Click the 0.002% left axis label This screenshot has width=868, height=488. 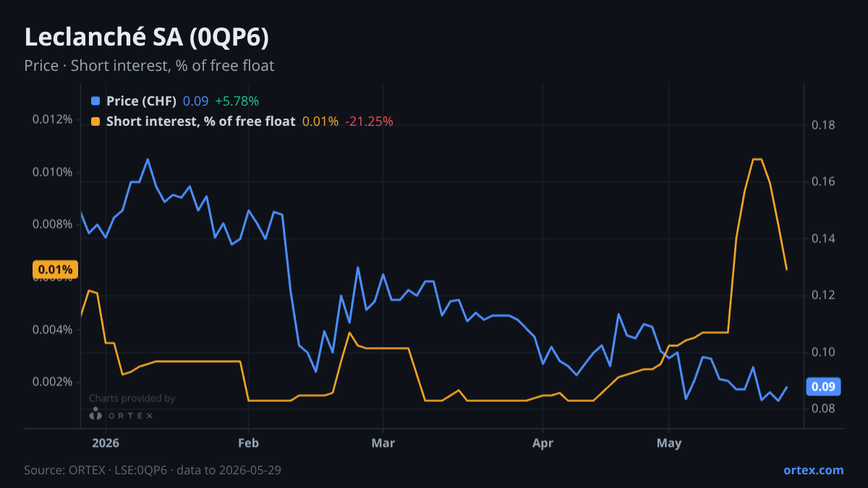52,382
